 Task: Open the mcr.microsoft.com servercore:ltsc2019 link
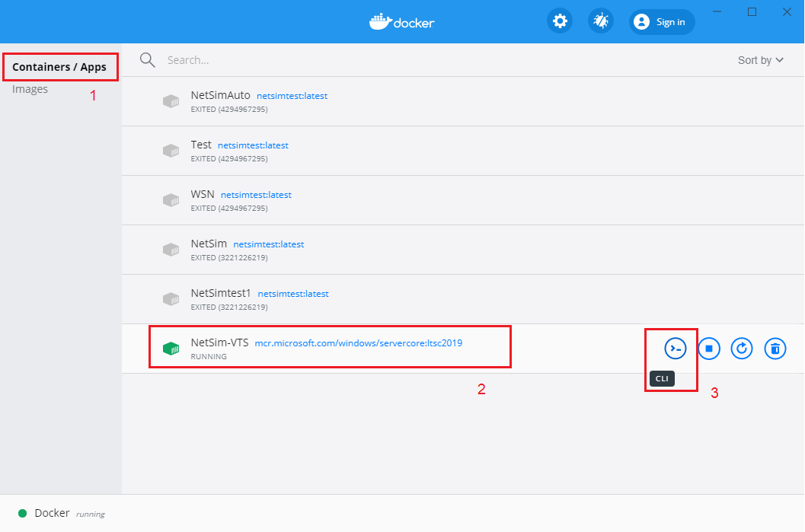(x=359, y=343)
